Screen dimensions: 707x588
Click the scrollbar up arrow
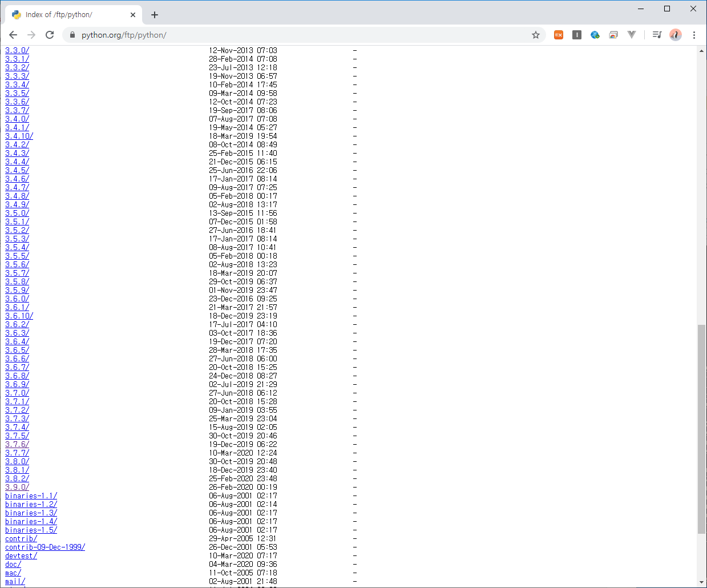pos(701,51)
